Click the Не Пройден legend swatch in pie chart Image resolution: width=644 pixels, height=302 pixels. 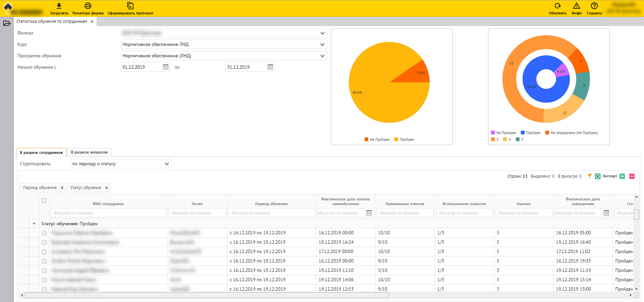coord(366,140)
